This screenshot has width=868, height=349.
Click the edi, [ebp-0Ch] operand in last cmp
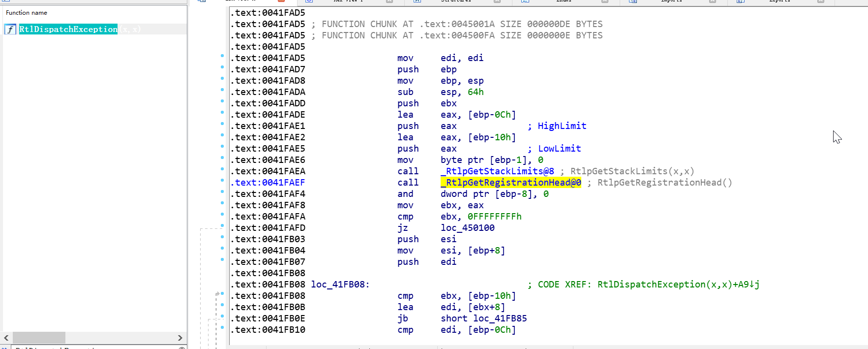pyautogui.click(x=479, y=330)
